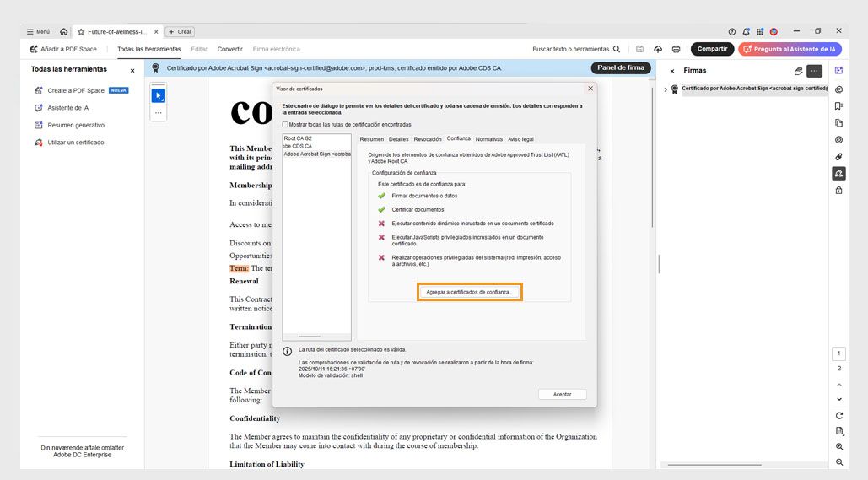This screenshot has height=480, width=868.
Task: Expand the Certificado por Adobe Acrobat Sign signature
Action: (666, 89)
